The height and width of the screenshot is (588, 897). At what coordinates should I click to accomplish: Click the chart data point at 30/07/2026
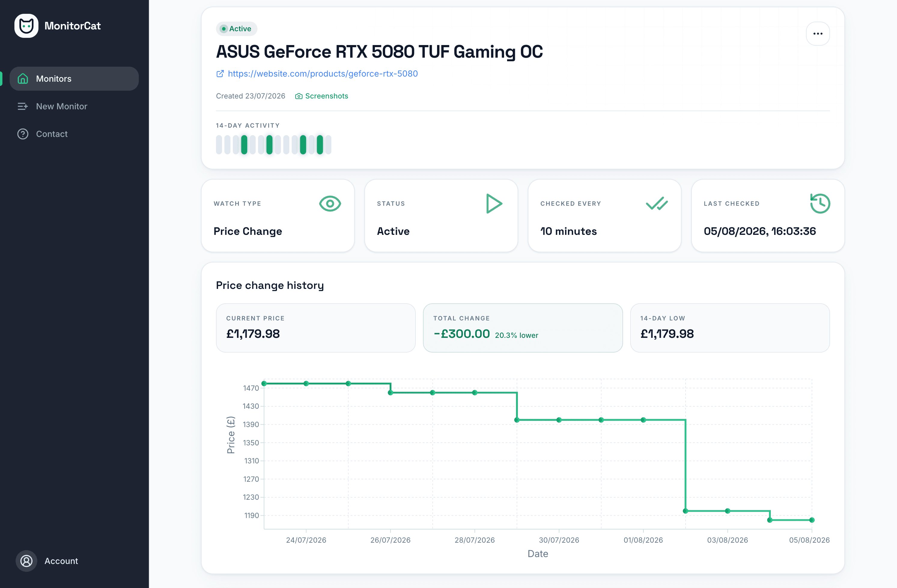[x=559, y=420]
